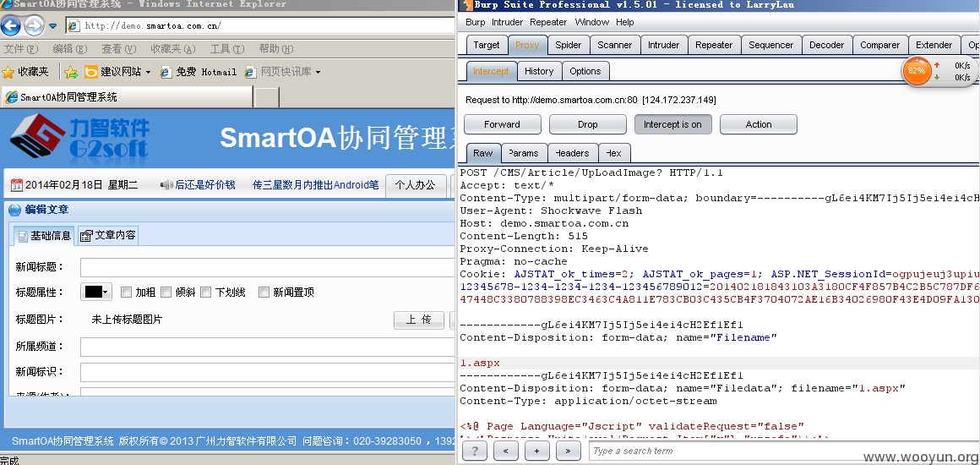
Task: Open the Action menu button
Action: (x=758, y=124)
